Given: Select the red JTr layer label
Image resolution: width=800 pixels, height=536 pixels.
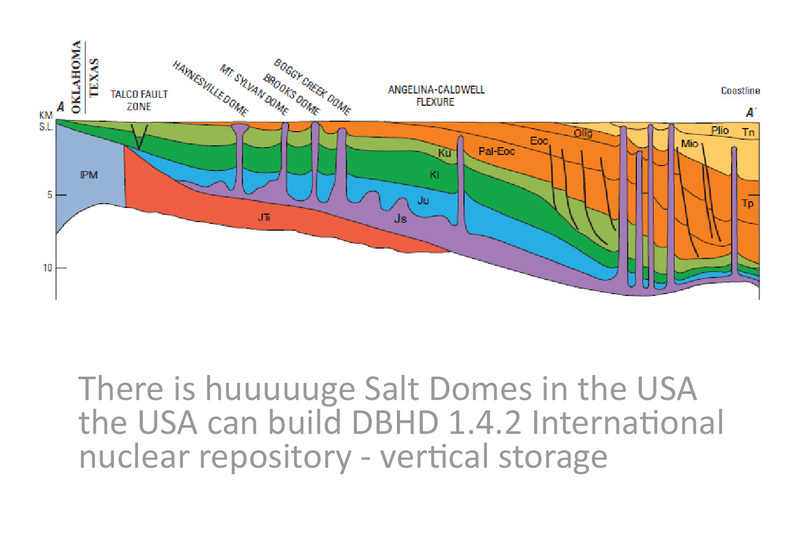Looking at the screenshot, I should (x=266, y=214).
